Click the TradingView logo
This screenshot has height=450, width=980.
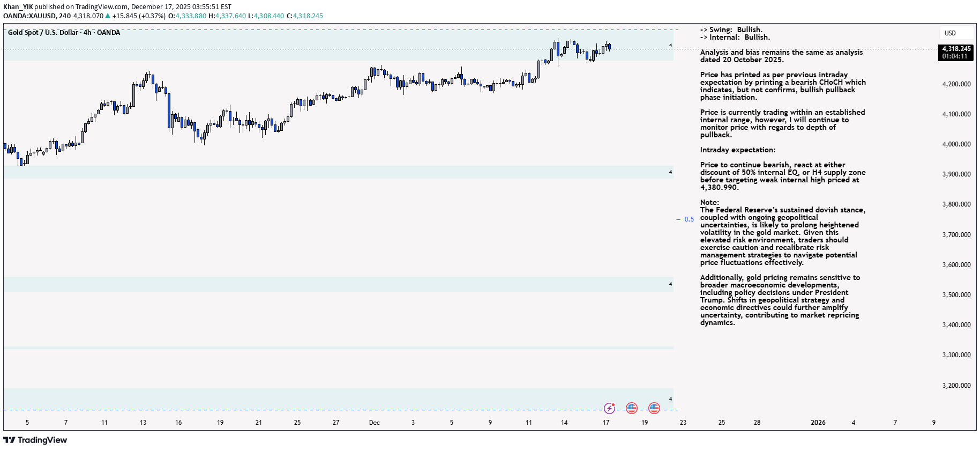click(35, 440)
